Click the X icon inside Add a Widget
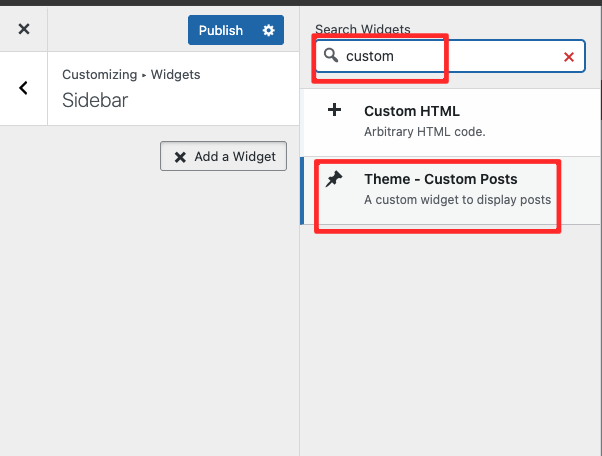 (x=180, y=157)
